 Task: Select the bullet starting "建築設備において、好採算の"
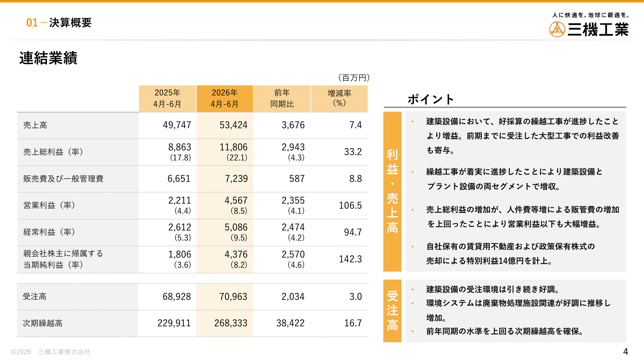pos(523,136)
